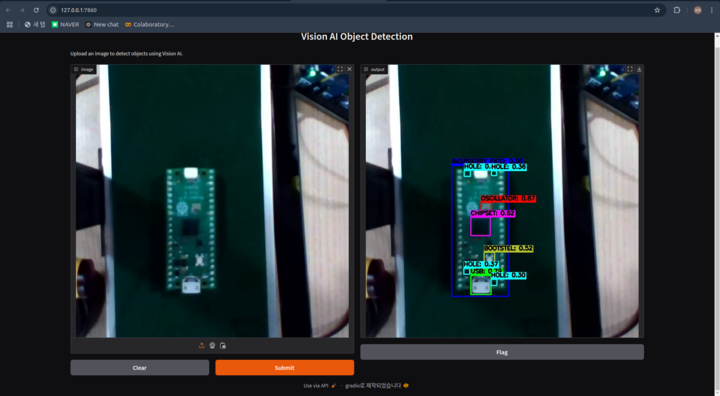Click the upload instruction description text
The width and height of the screenshot is (720, 396).
pyautogui.click(x=126, y=53)
